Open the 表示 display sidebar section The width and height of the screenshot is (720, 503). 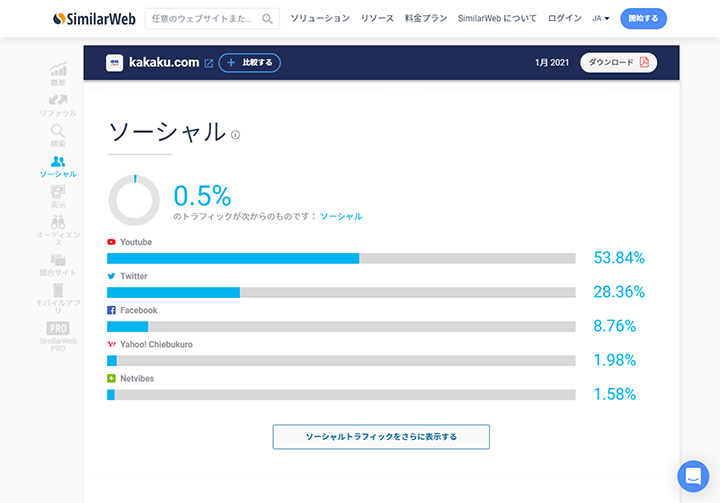click(58, 195)
